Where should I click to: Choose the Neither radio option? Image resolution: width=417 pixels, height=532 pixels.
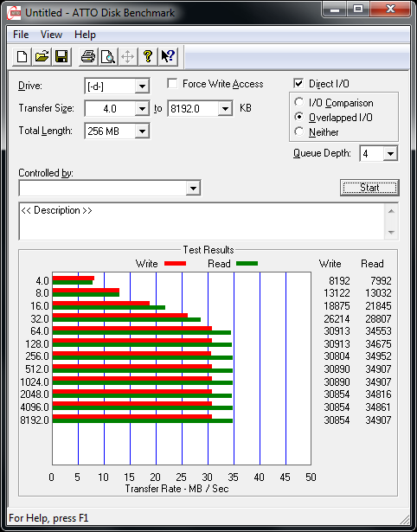(299, 132)
